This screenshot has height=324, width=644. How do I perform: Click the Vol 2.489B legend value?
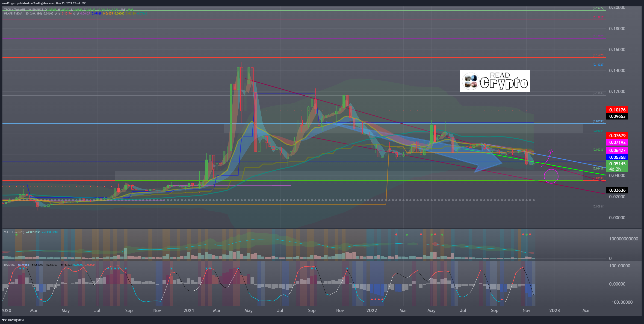[127, 10]
